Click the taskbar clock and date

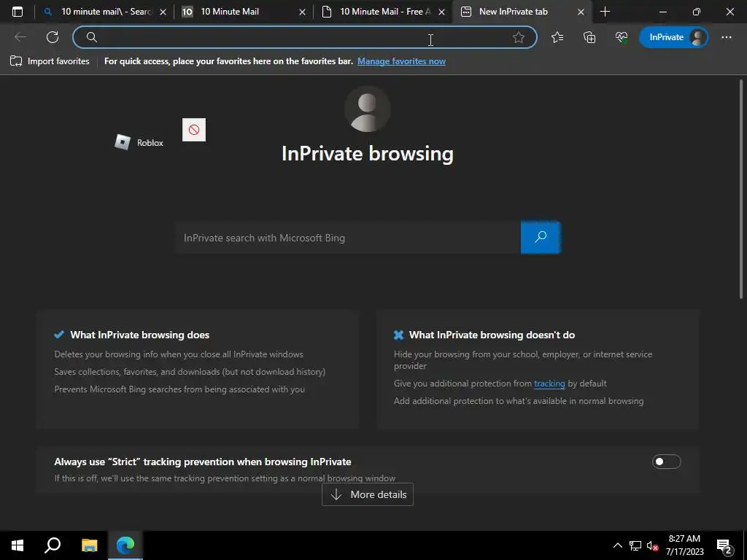684,545
